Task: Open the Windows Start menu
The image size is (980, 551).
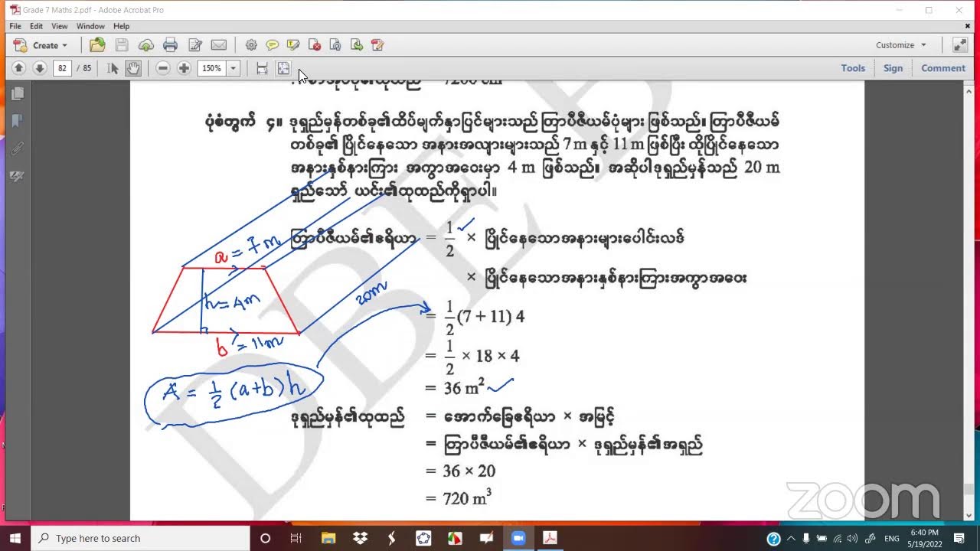Action: pos(15,538)
